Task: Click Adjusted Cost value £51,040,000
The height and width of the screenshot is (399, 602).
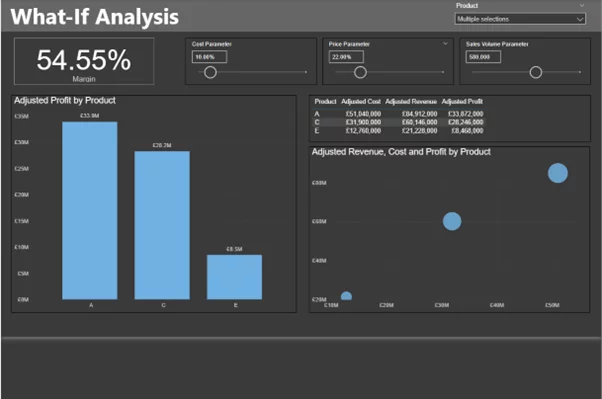Action: click(363, 114)
